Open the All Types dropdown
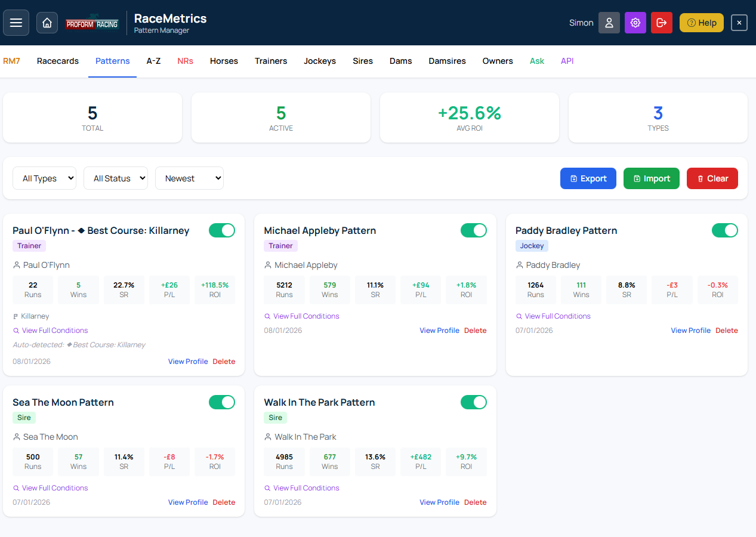 [44, 177]
